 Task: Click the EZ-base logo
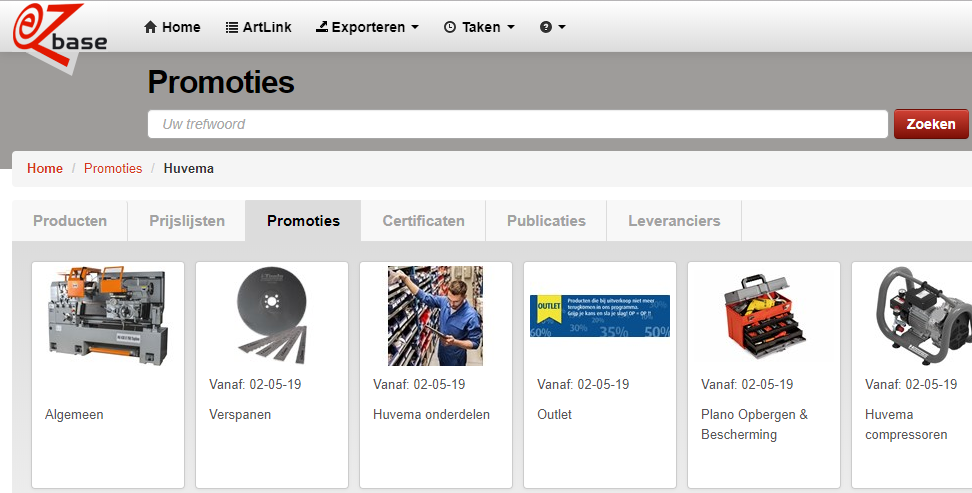[60, 37]
